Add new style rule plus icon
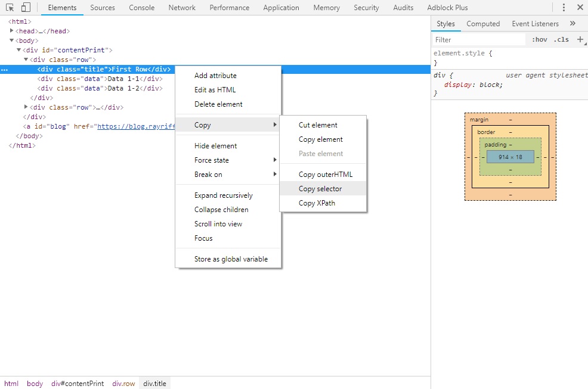Viewport: 588px width, 389px height. [x=580, y=39]
